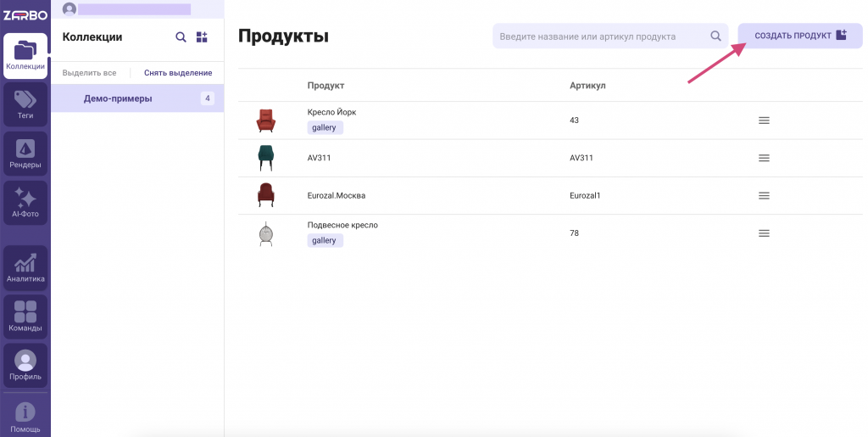Open Профиль from the sidebar
This screenshot has width=868, height=437.
click(x=25, y=366)
